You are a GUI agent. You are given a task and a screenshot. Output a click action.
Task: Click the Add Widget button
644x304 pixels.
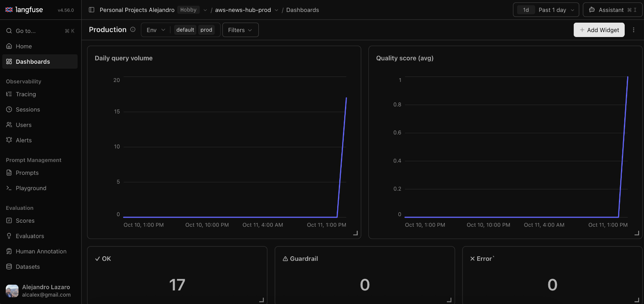pos(599,30)
